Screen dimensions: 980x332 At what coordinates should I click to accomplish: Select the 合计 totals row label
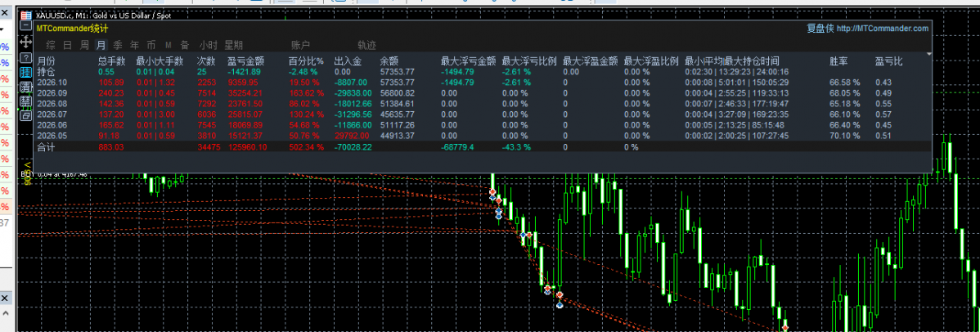pyautogui.click(x=47, y=147)
